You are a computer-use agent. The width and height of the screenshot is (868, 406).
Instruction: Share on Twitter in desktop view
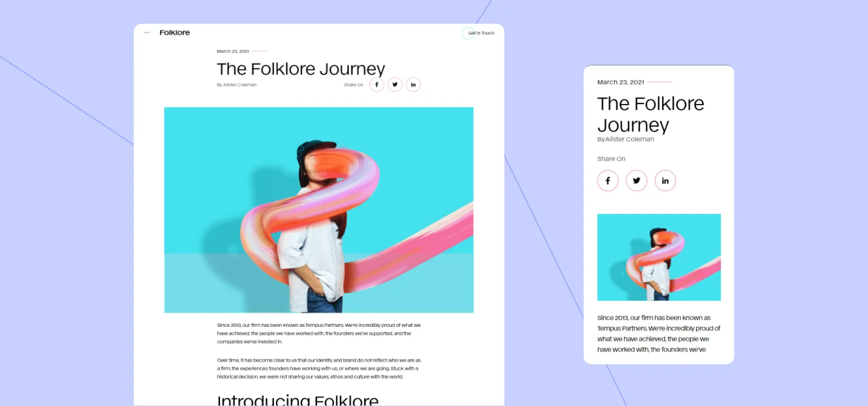pyautogui.click(x=395, y=85)
